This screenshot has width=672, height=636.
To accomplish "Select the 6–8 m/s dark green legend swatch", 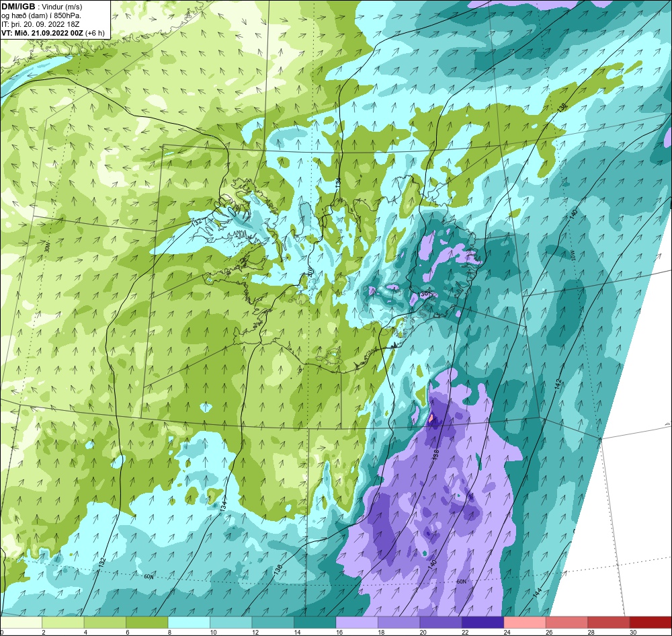I will (x=147, y=622).
